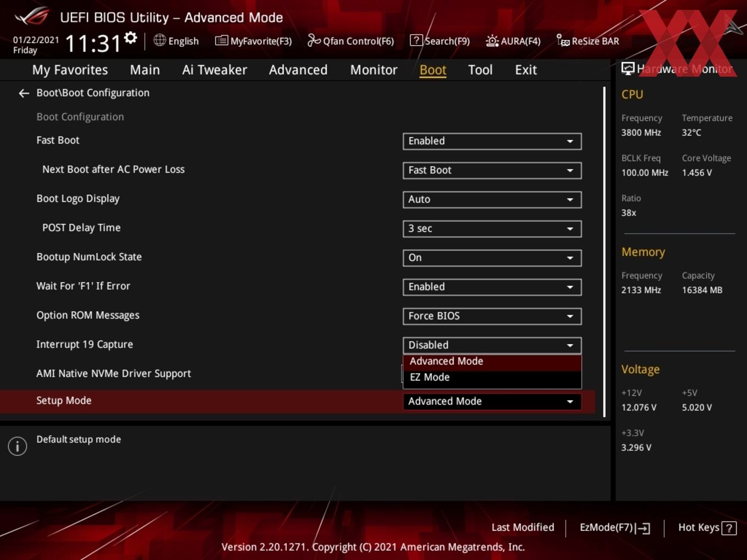The image size is (747, 560).
Task: Expand the Boot Logo Display dropdown
Action: pos(492,199)
